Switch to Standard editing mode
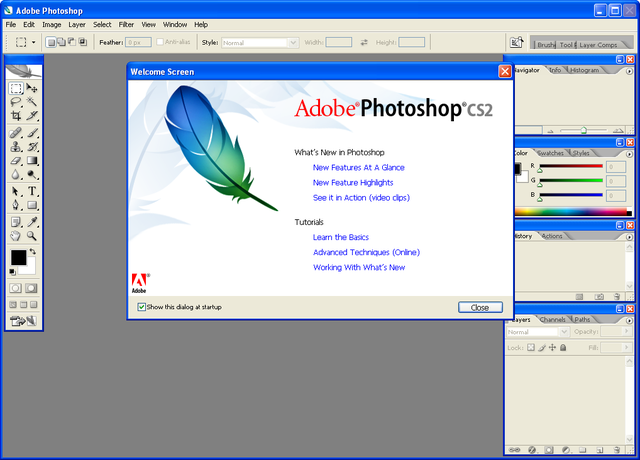This screenshot has width=640, height=460. click(16, 288)
